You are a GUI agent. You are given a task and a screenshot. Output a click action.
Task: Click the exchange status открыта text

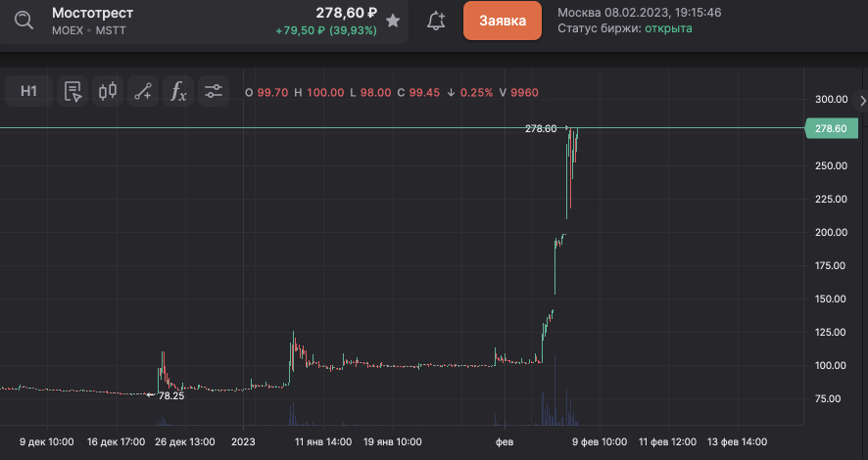(x=668, y=28)
